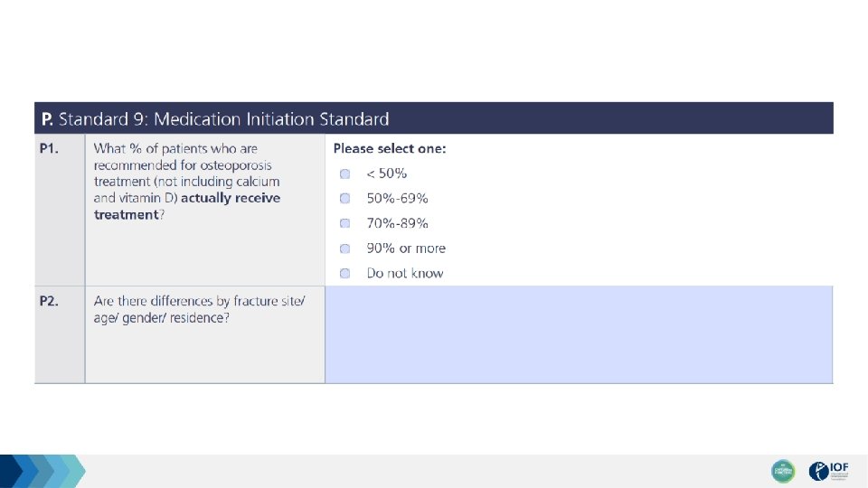Click the "90% or more" label text
The height and width of the screenshot is (488, 868).
[x=406, y=249]
